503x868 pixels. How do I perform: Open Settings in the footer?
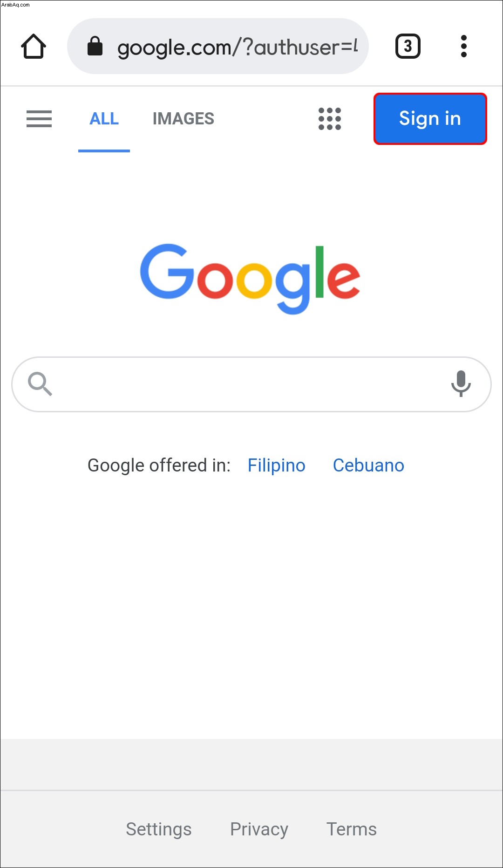pyautogui.click(x=159, y=829)
